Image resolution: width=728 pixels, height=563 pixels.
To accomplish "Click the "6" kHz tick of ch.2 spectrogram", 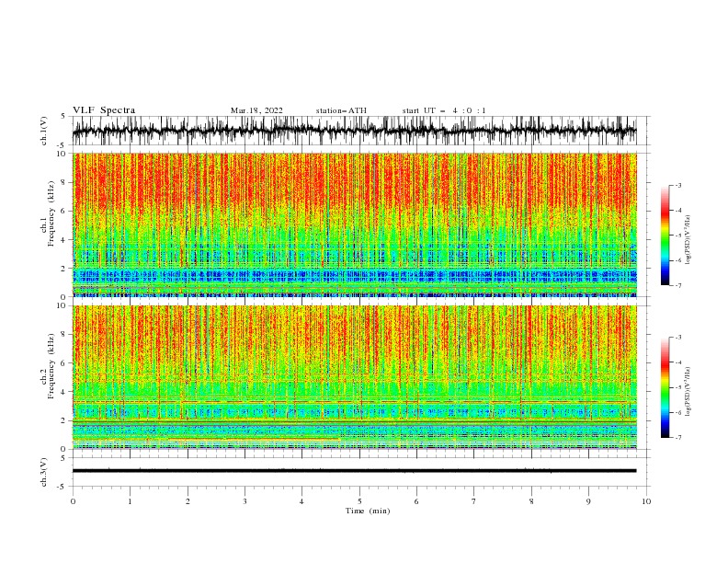I will [64, 363].
